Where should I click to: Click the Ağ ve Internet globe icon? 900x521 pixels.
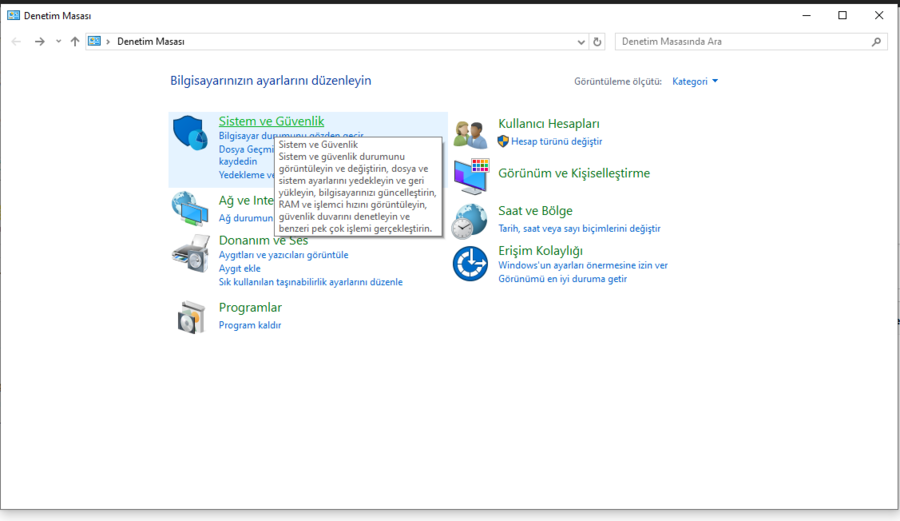190,208
